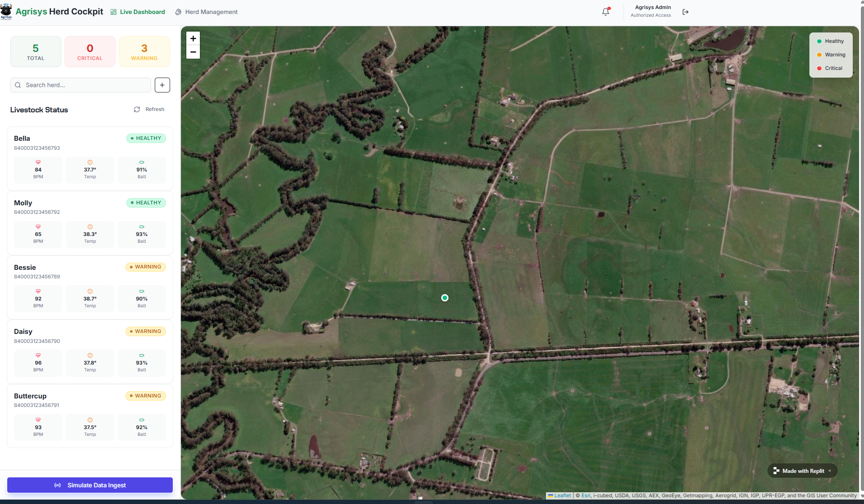The width and height of the screenshot is (864, 504).
Task: Zoom in on the map
Action: click(x=193, y=38)
